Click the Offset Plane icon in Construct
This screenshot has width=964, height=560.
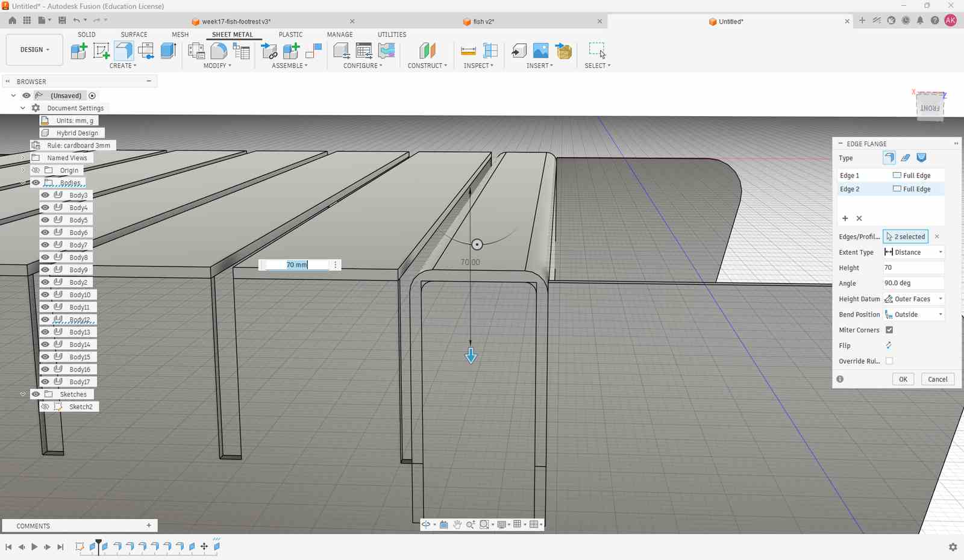coord(427,51)
